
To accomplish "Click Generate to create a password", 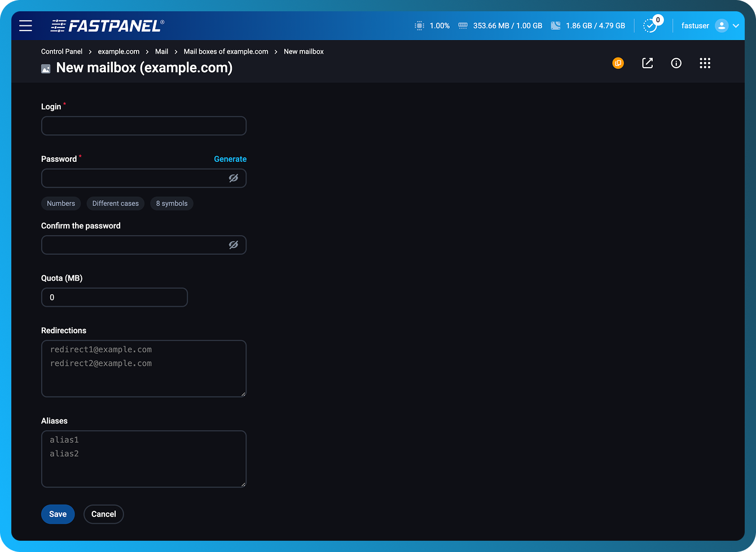I will click(230, 159).
